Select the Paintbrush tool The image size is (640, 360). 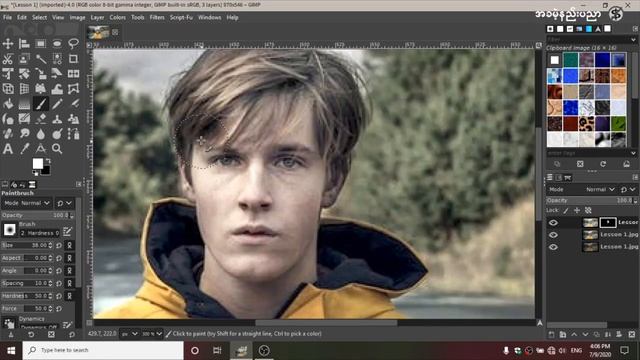pos(40,104)
